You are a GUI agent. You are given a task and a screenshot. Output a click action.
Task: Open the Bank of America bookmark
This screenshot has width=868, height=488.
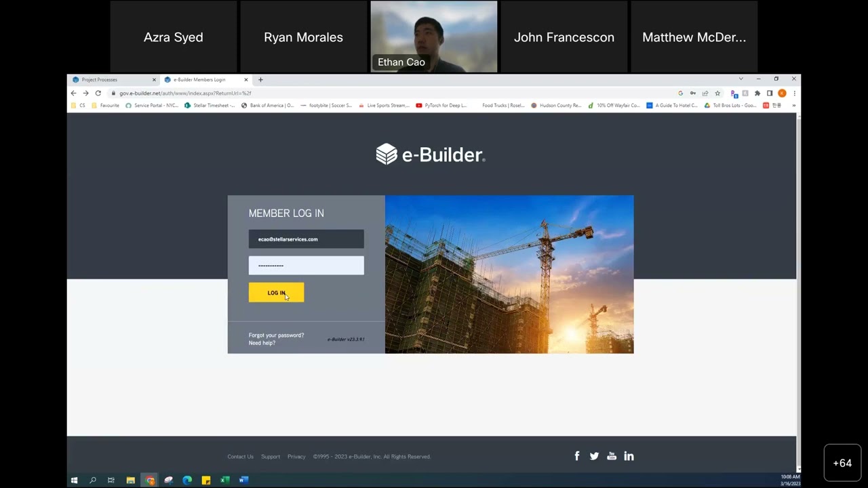(x=267, y=106)
